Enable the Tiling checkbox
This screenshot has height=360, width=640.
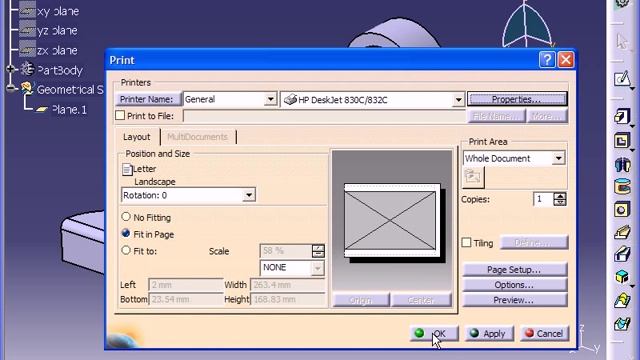coord(467,242)
